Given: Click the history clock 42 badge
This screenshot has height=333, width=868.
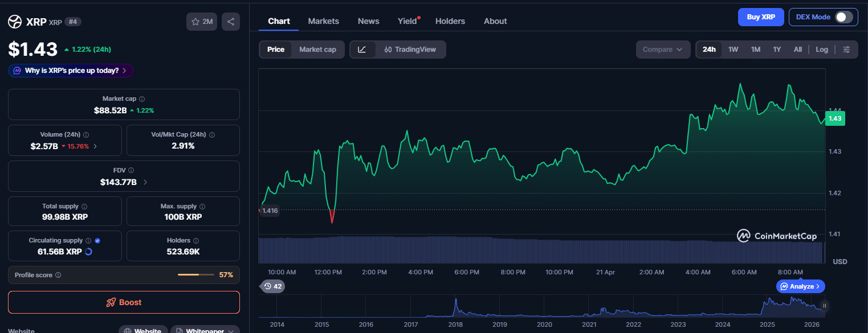Looking at the screenshot, I should 272,286.
